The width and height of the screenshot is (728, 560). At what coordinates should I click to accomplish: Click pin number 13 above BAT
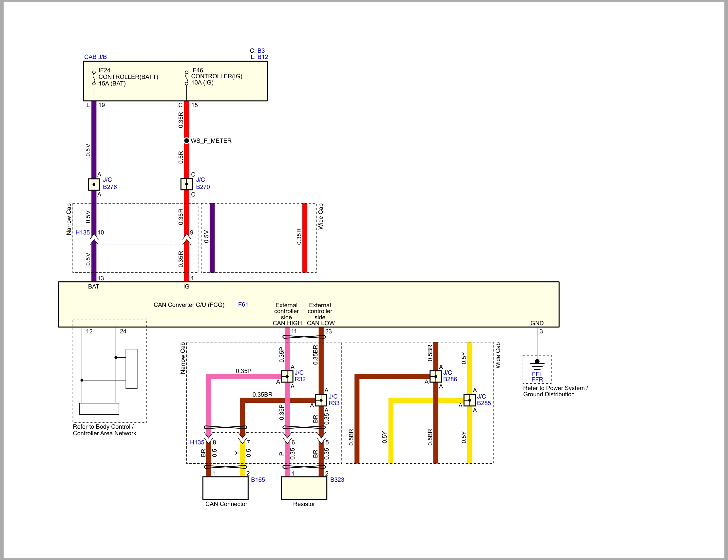coord(101,278)
